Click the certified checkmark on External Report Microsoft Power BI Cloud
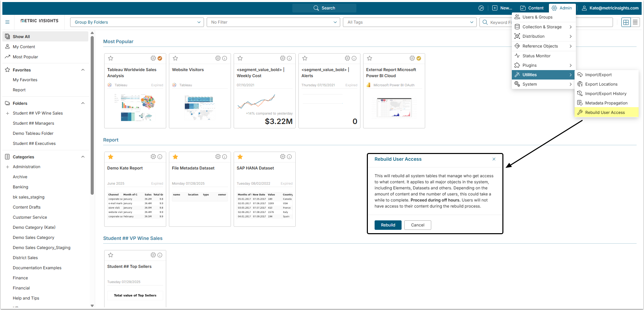The image size is (644, 310). pyautogui.click(x=419, y=58)
